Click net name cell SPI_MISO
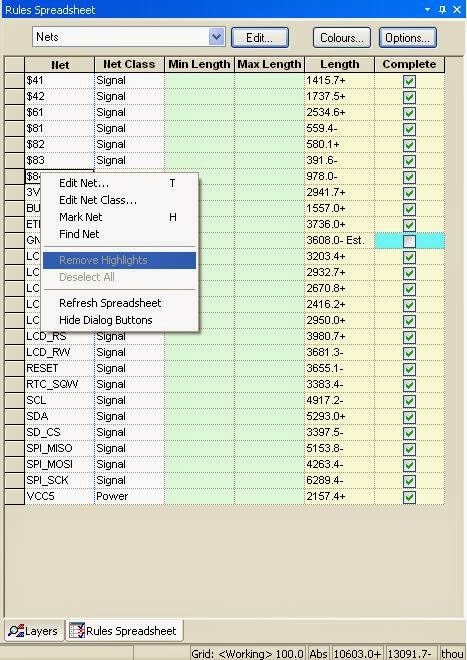The height and width of the screenshot is (660, 467). [x=59, y=448]
